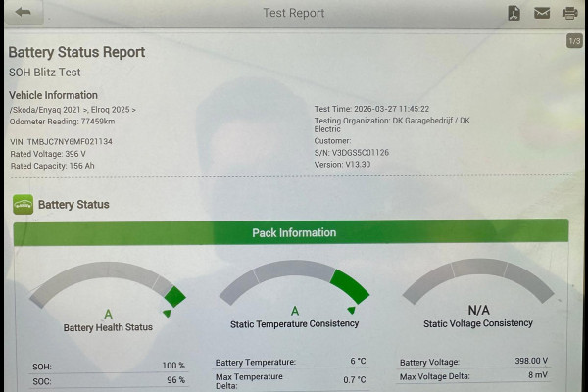Click the Battery Status Report heading
The image size is (588, 392).
pyautogui.click(x=76, y=52)
